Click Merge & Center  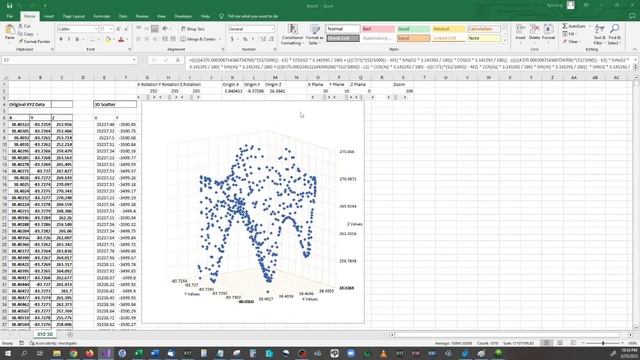point(198,39)
